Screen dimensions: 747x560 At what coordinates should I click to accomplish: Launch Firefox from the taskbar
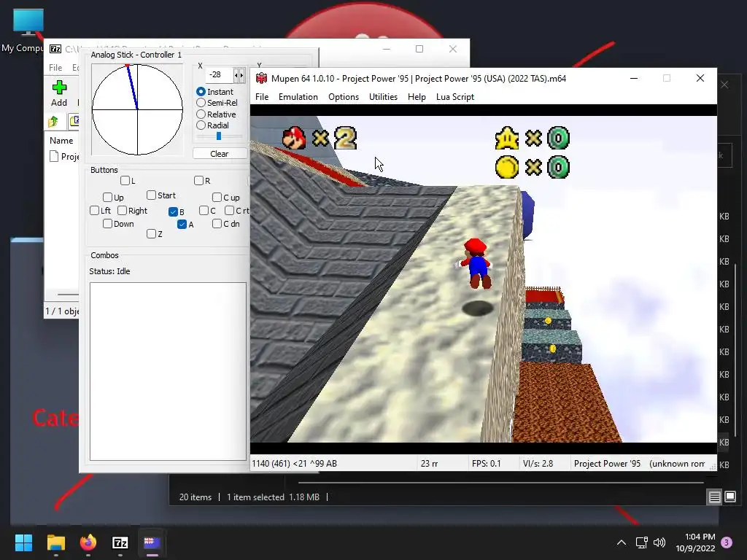click(x=88, y=542)
